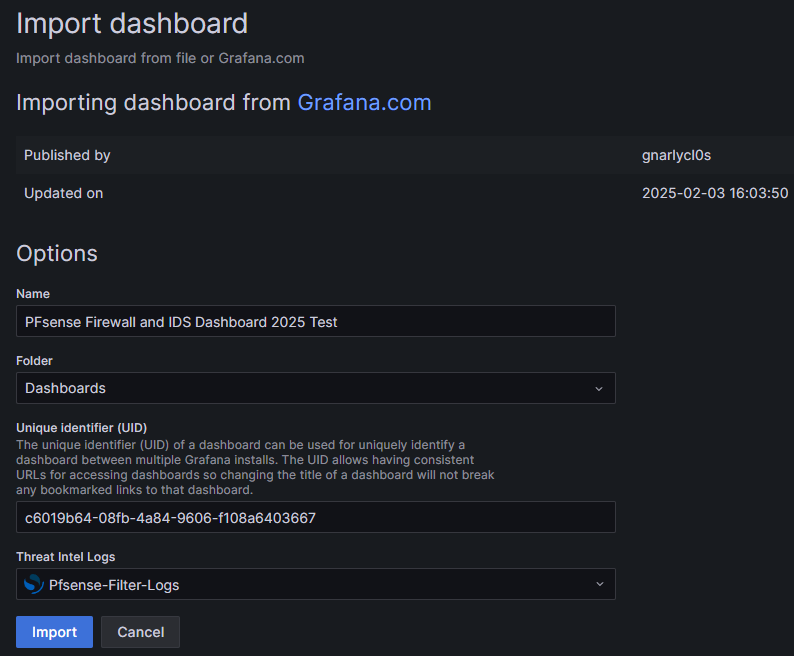Cancel the dashboard import
Image resolution: width=794 pixels, height=656 pixels.
[140, 632]
